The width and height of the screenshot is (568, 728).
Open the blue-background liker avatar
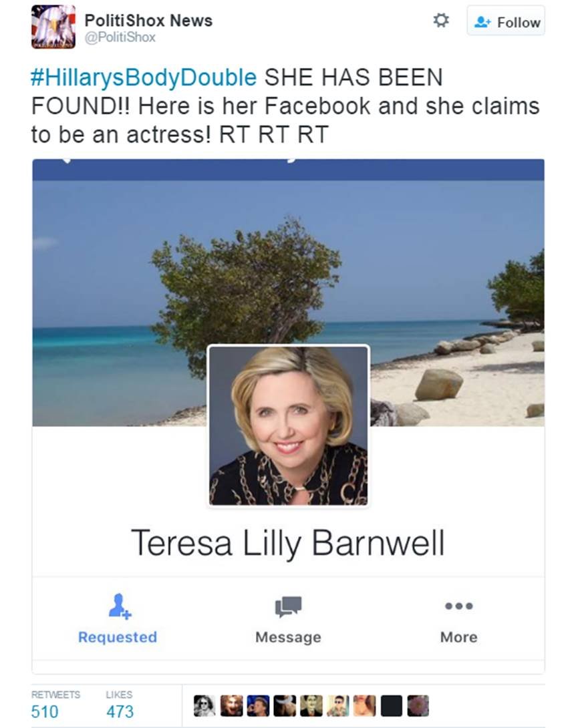tap(258, 706)
